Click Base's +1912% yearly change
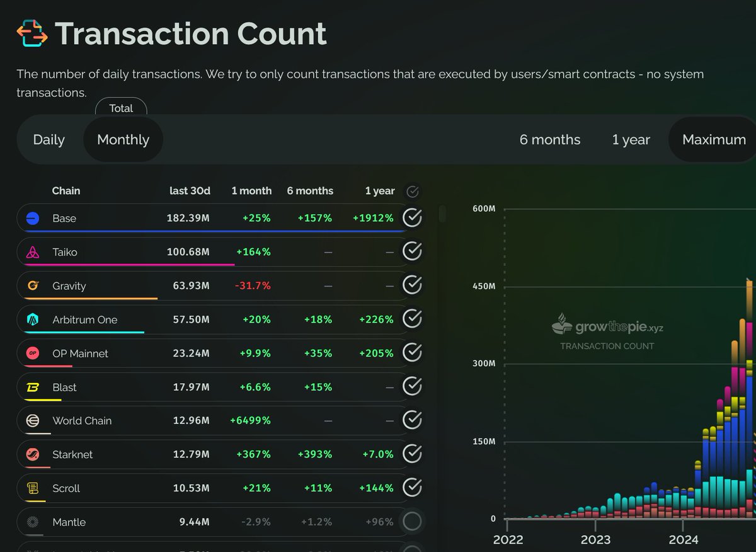The image size is (756, 552). click(373, 218)
